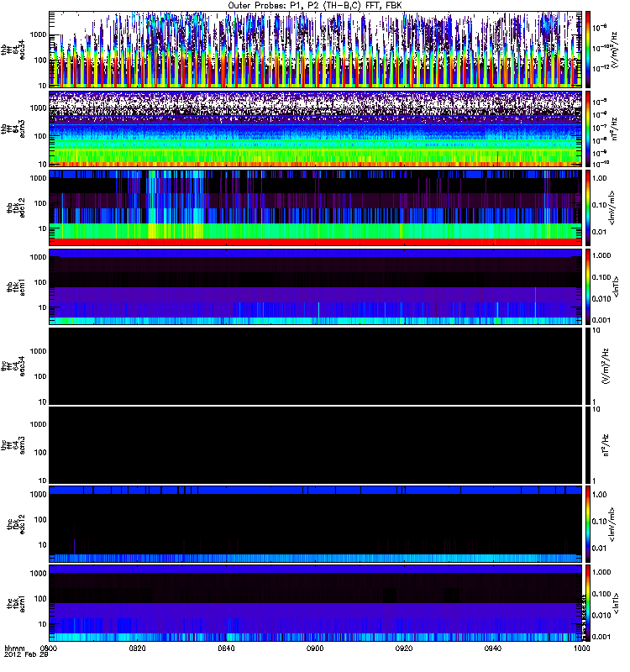
Task: Select the empty thc FFT edc34 panel
Action: [x=315, y=365]
